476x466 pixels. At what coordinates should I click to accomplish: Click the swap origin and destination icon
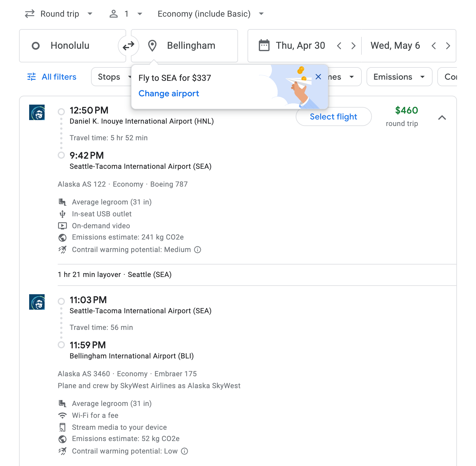point(128,46)
